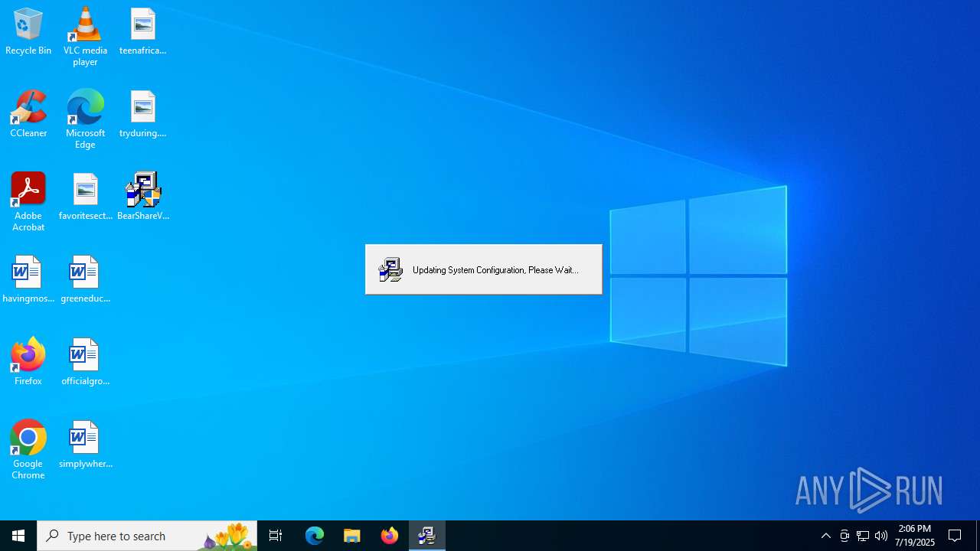
Task: Click the 'Updating System Configuration, Please Wait...' text
Action: 495,270
